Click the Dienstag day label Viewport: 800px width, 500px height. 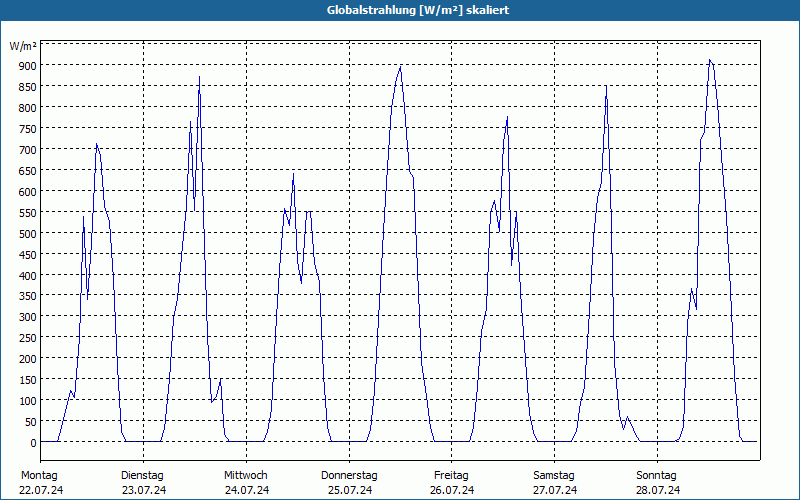click(x=142, y=476)
